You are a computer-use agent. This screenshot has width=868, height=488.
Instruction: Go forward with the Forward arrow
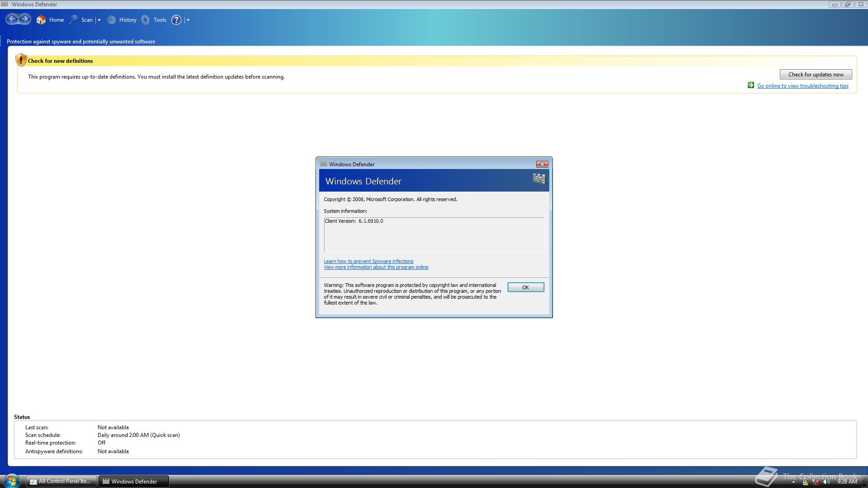click(25, 19)
